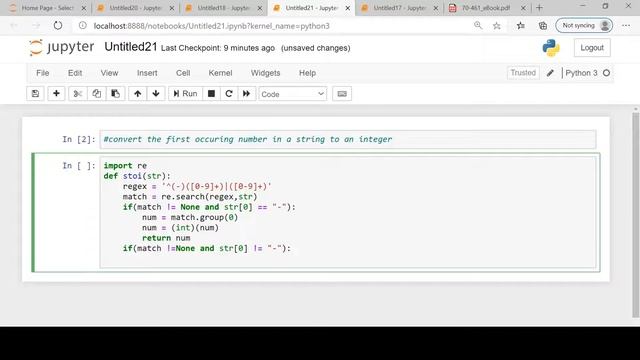This screenshot has width=640, height=360.
Task: Select the comment cell about converting first number
Action: [348, 140]
